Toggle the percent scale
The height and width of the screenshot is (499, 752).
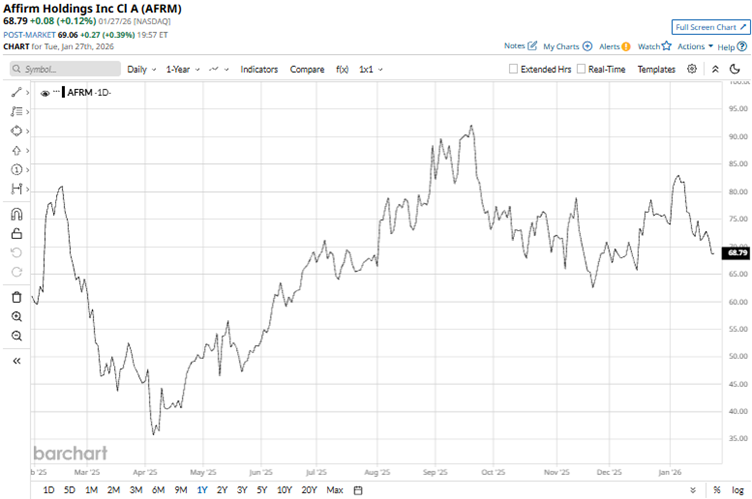pos(717,490)
